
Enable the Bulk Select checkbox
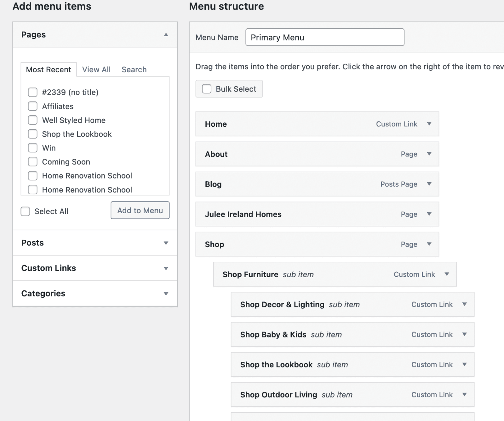pos(207,89)
